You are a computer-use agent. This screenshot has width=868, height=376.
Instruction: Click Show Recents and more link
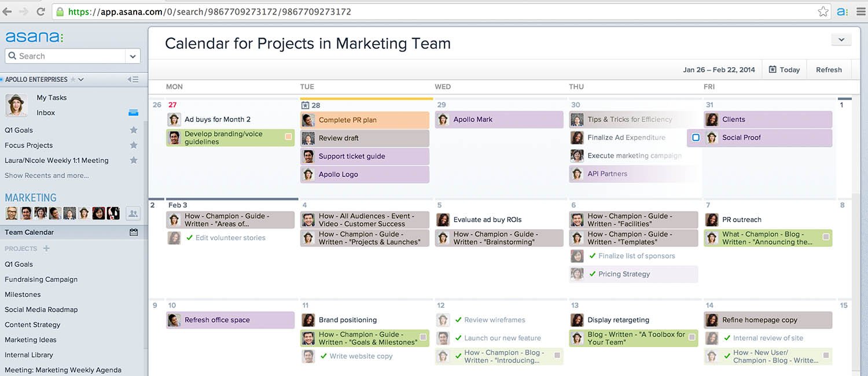(47, 175)
